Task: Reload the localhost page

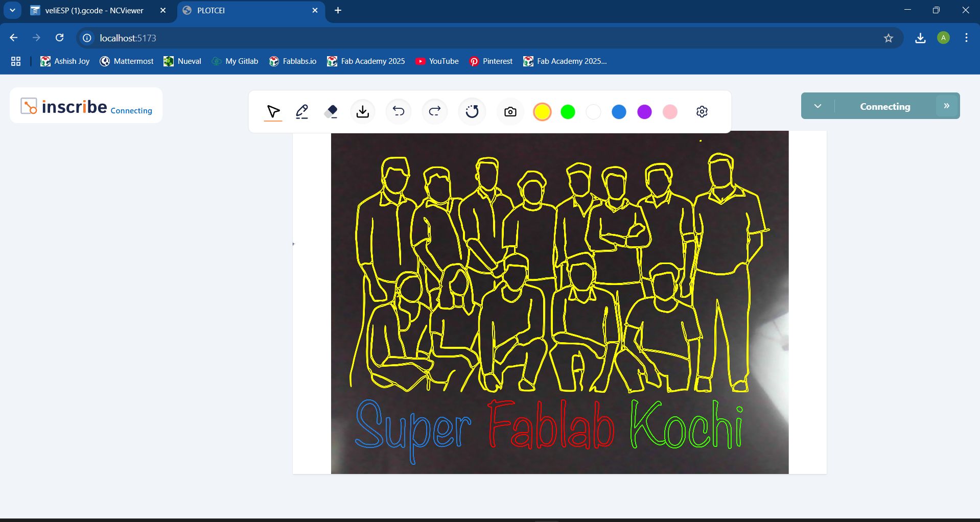Action: click(60, 38)
